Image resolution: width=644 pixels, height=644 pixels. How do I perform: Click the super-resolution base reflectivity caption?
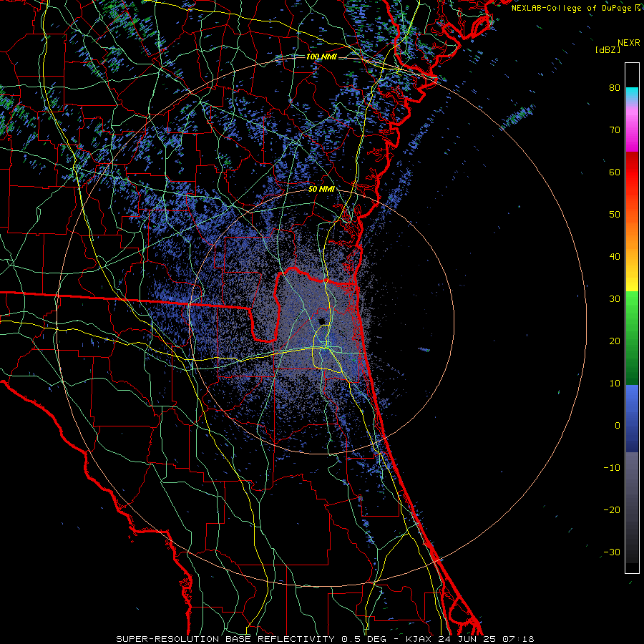tap(326, 639)
